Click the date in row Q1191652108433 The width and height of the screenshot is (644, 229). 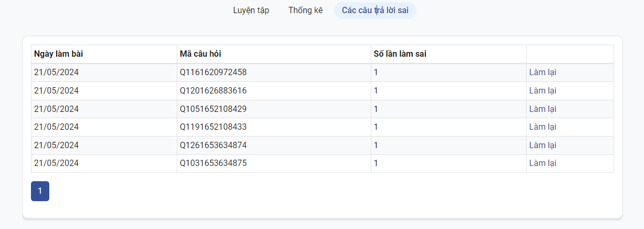click(56, 127)
